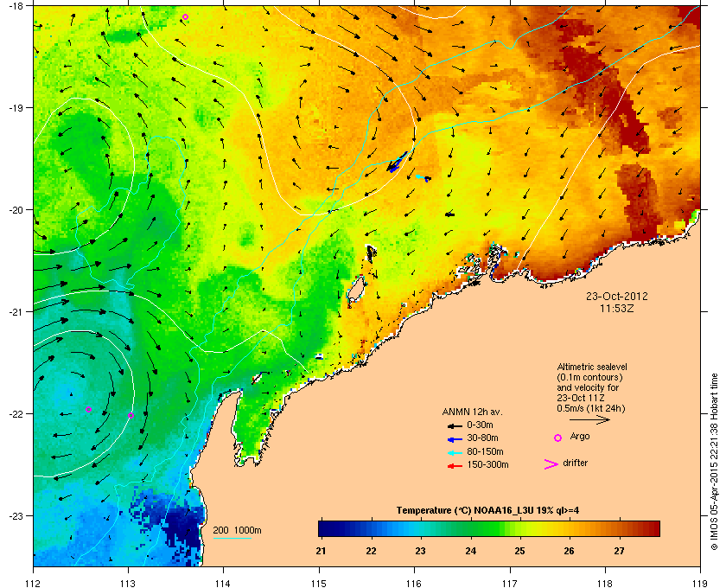Select the Argo marker at 113°E, 22°S
Image resolution: width=726 pixels, height=588 pixels.
(x=131, y=415)
